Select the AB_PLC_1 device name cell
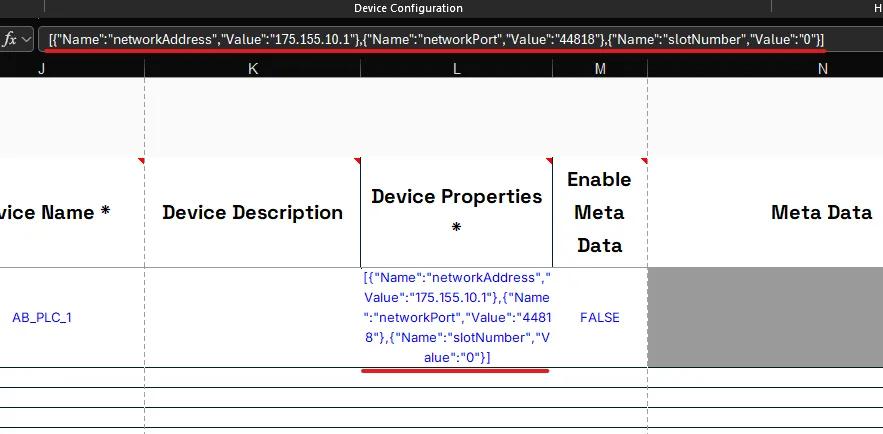 point(72,317)
